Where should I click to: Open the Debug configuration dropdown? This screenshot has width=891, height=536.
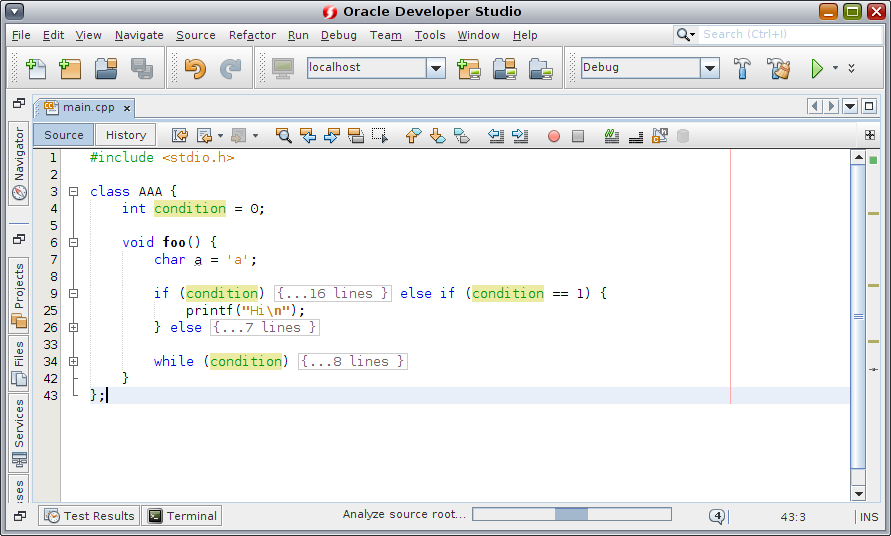click(x=709, y=68)
